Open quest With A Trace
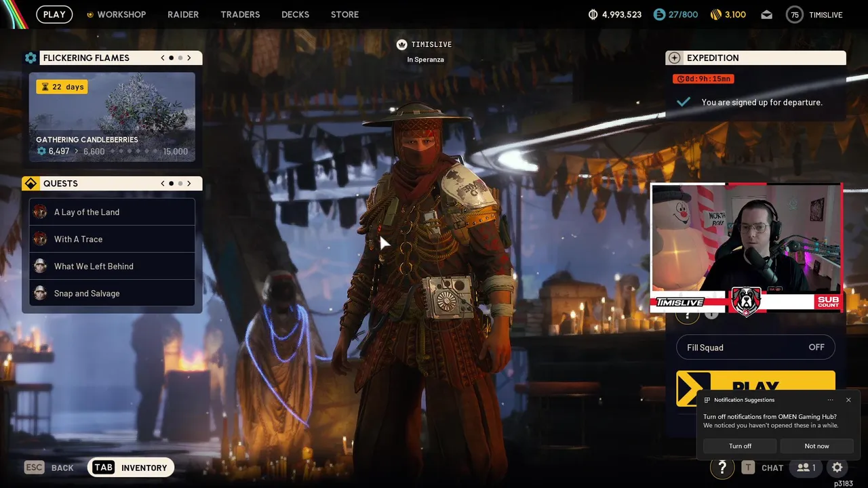 click(112, 239)
